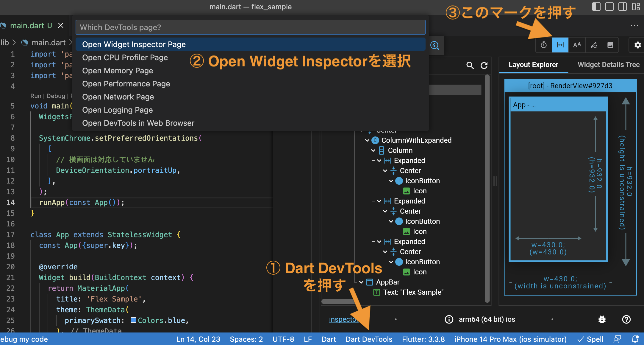Refresh the widget tree

484,65
